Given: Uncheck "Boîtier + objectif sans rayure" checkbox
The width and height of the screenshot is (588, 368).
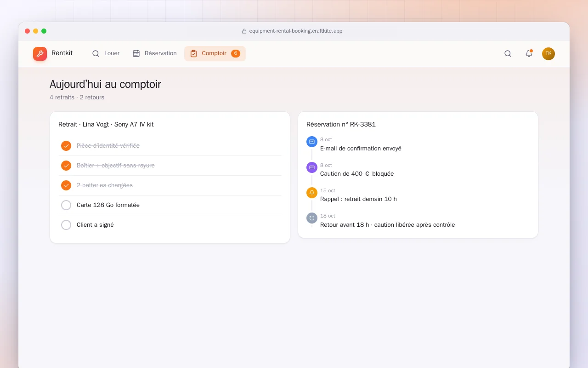Looking at the screenshot, I should [66, 166].
